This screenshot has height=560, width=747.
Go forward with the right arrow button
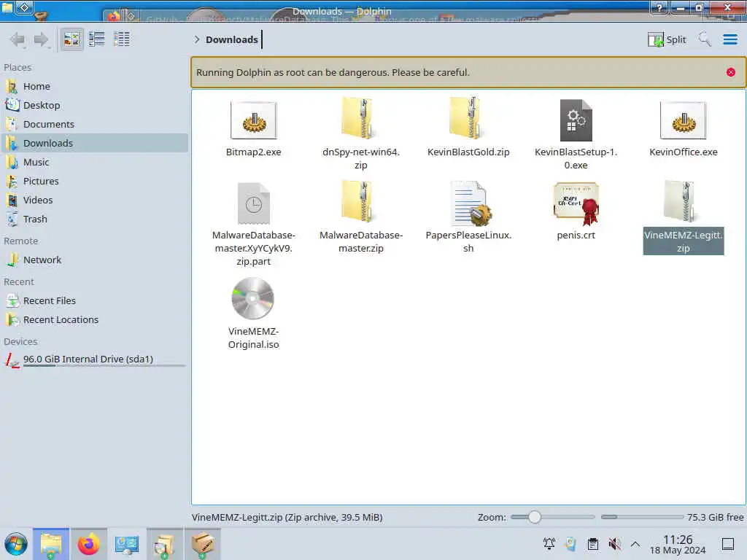pos(42,39)
